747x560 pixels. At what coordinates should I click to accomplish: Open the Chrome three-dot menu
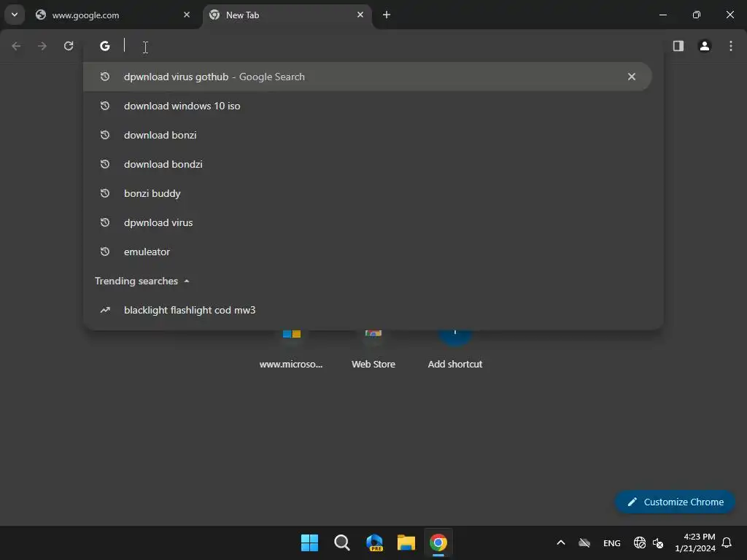click(731, 46)
